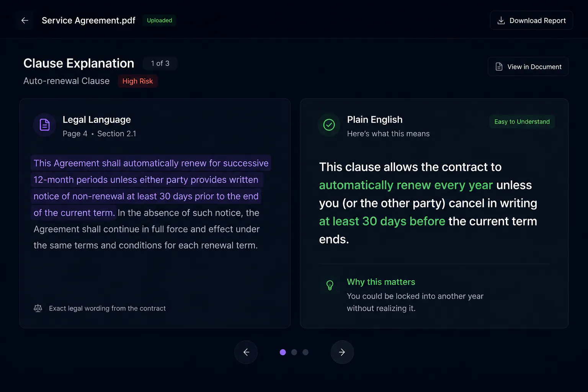Select the purple Legal Language document icon
Viewport: 588px width, 392px height.
45,125
